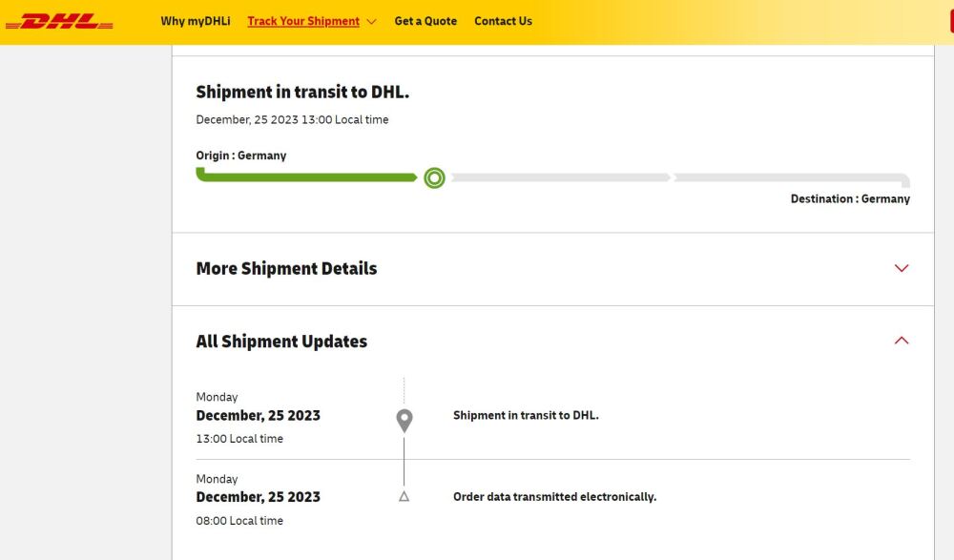Click the green circle progress marker
The height and width of the screenshot is (560, 954).
(x=434, y=177)
